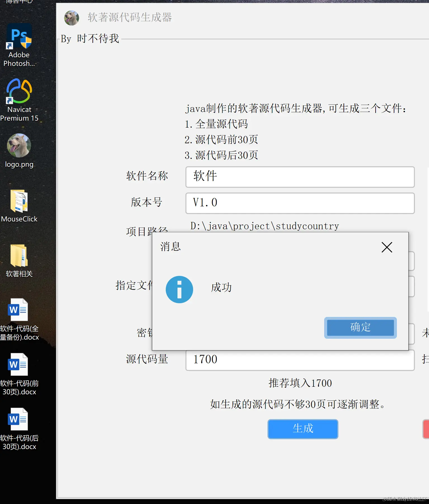Screen dimensions: 429x504
Task: Click the window title 软著源代码生成器
Action: [x=130, y=17]
